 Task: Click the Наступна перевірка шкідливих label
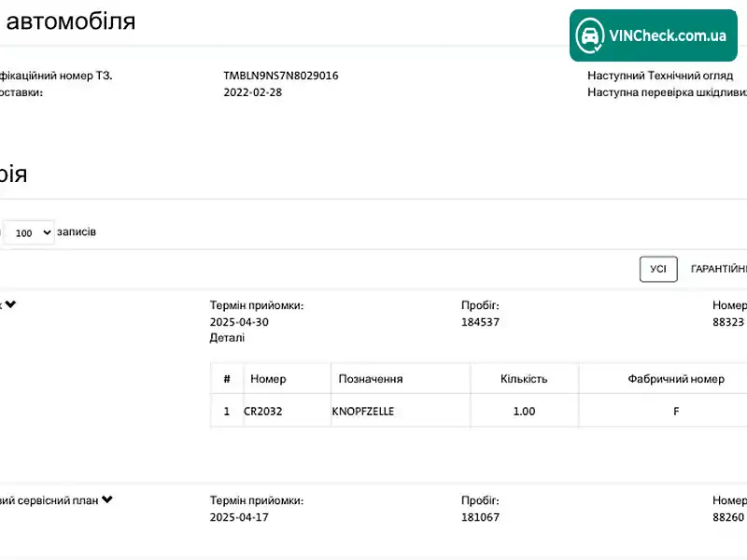(x=667, y=92)
